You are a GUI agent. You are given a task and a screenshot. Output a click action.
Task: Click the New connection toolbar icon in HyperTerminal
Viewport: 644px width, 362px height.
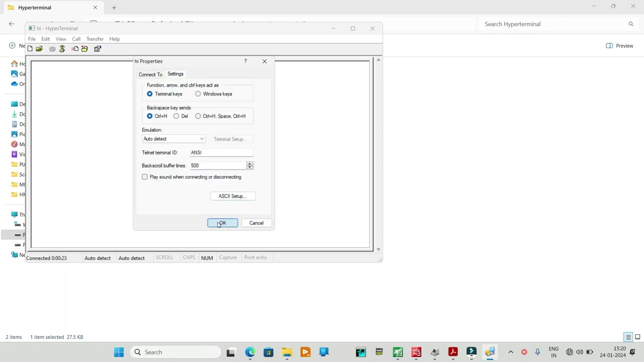click(x=30, y=49)
